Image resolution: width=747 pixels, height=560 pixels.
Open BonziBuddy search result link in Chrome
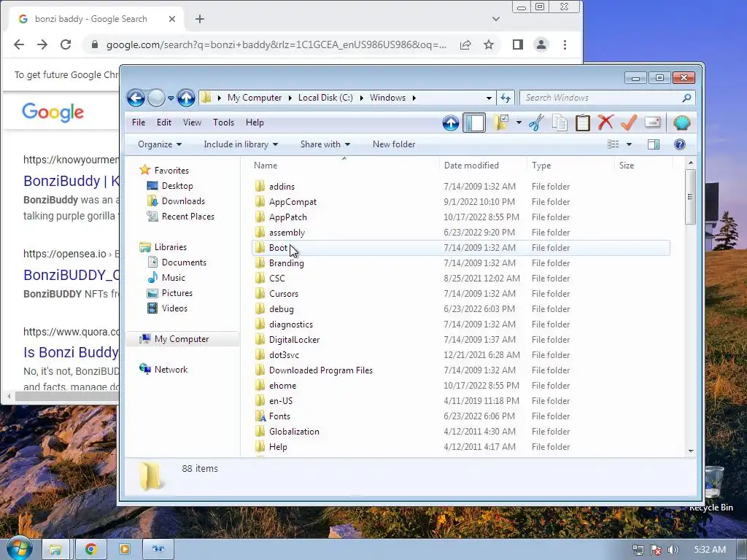point(71,181)
